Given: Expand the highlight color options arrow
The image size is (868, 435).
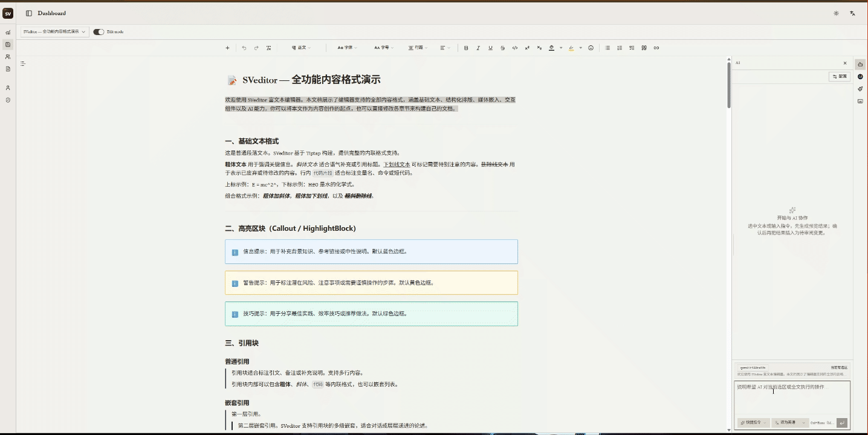Looking at the screenshot, I should coord(580,48).
